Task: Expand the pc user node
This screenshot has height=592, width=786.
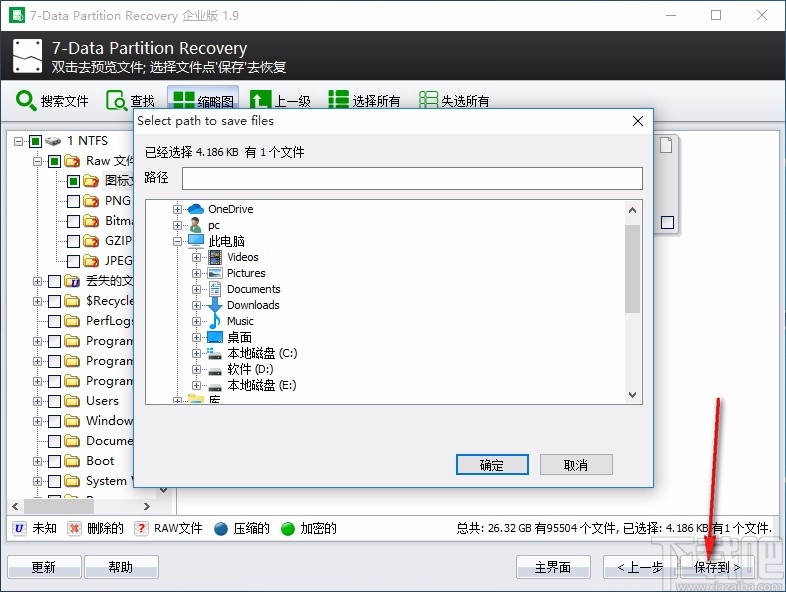Action: pos(177,225)
